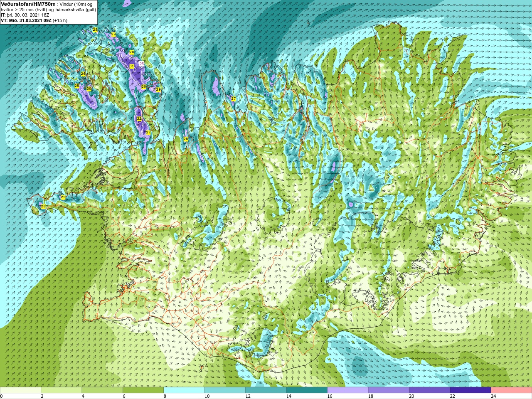532x399 pixels.
Task: Click the legend scale number 8
Action: [x=165, y=397]
